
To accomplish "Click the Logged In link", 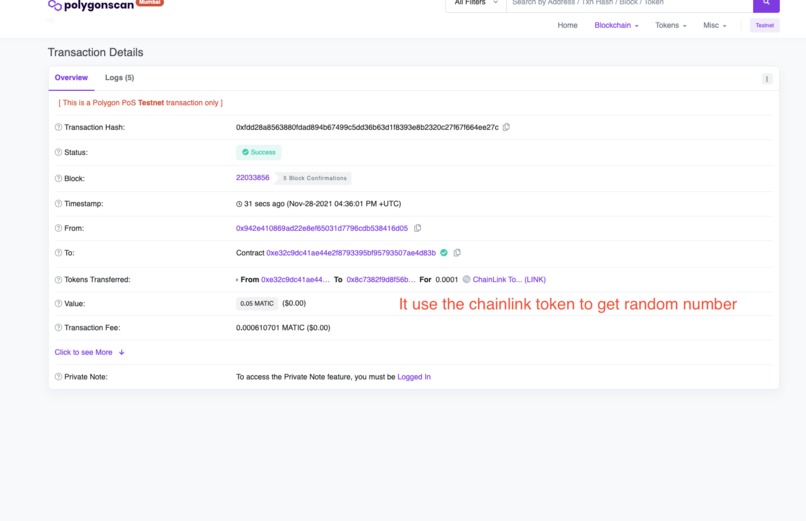I will click(414, 377).
